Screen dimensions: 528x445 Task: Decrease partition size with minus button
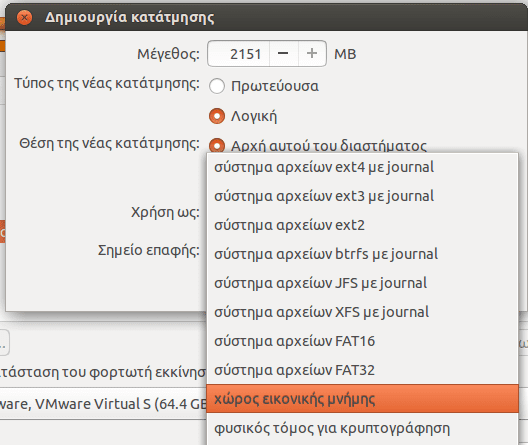(x=283, y=54)
